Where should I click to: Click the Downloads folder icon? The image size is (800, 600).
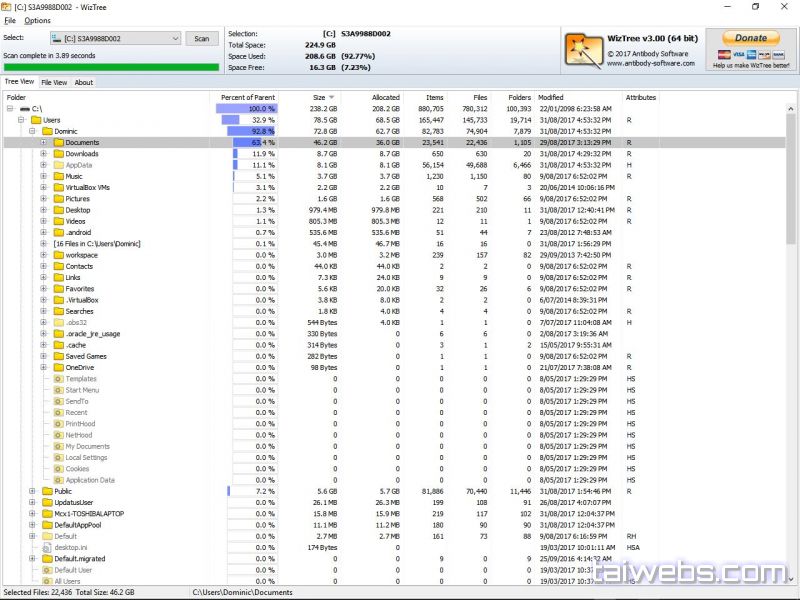[x=58, y=154]
